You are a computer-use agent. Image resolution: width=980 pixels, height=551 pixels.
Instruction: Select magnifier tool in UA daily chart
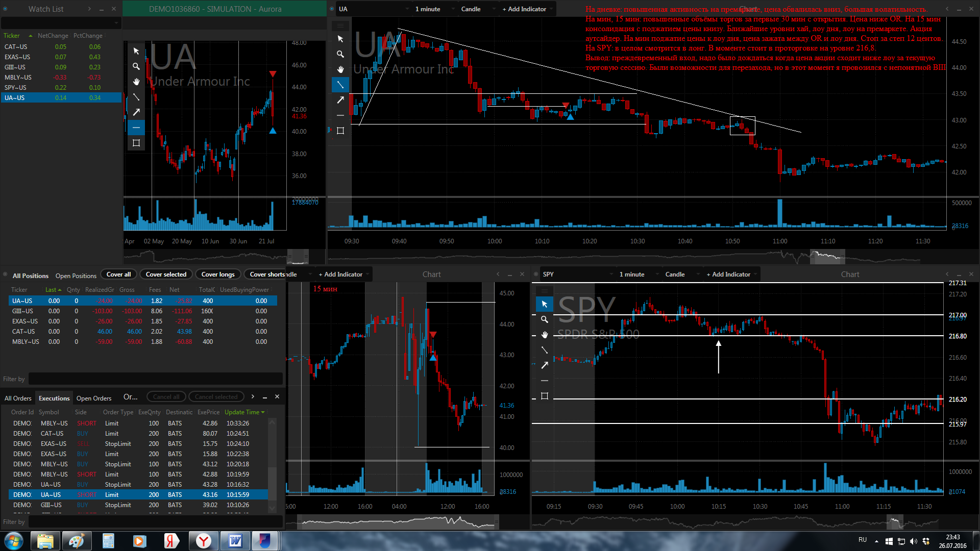point(136,66)
